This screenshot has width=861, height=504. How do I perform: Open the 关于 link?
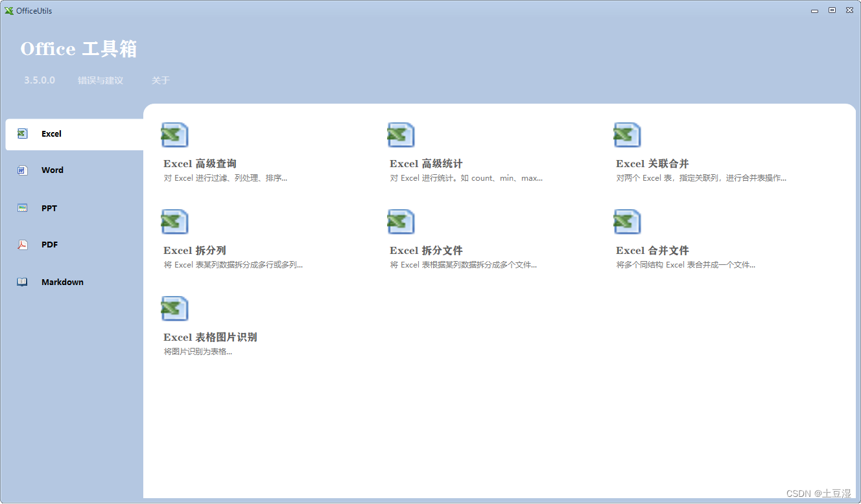coord(161,80)
